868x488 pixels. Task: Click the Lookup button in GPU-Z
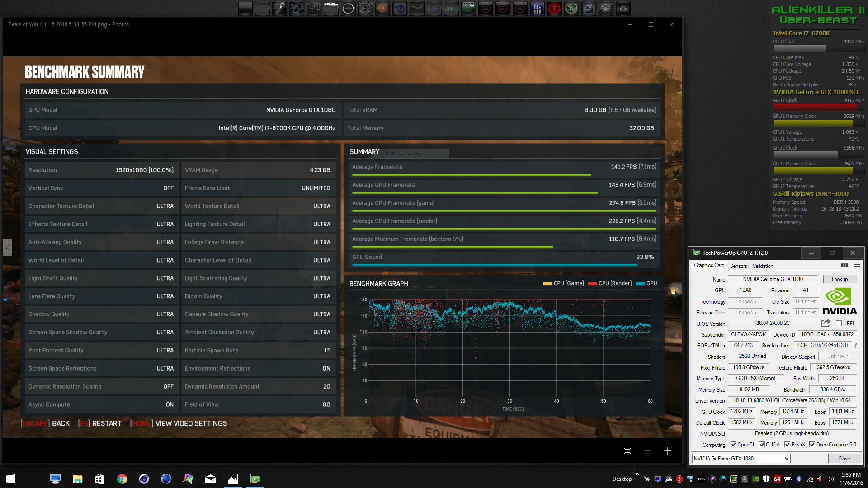tap(840, 279)
